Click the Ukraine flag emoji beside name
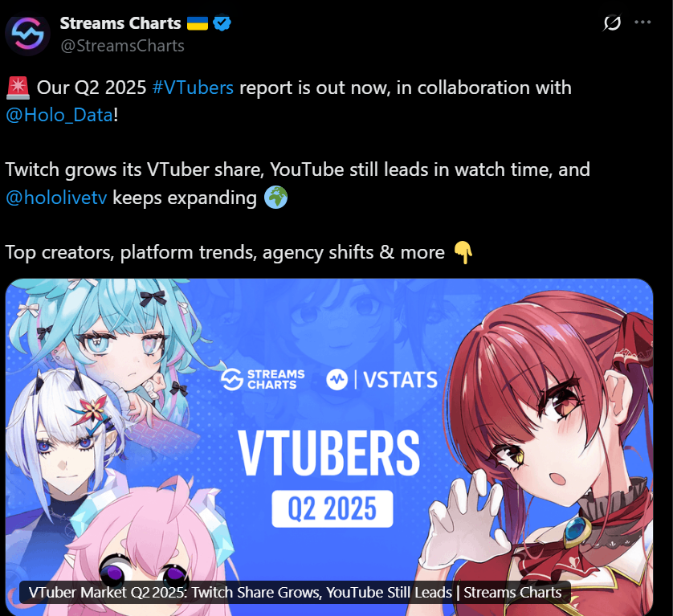The image size is (673, 616). [198, 23]
